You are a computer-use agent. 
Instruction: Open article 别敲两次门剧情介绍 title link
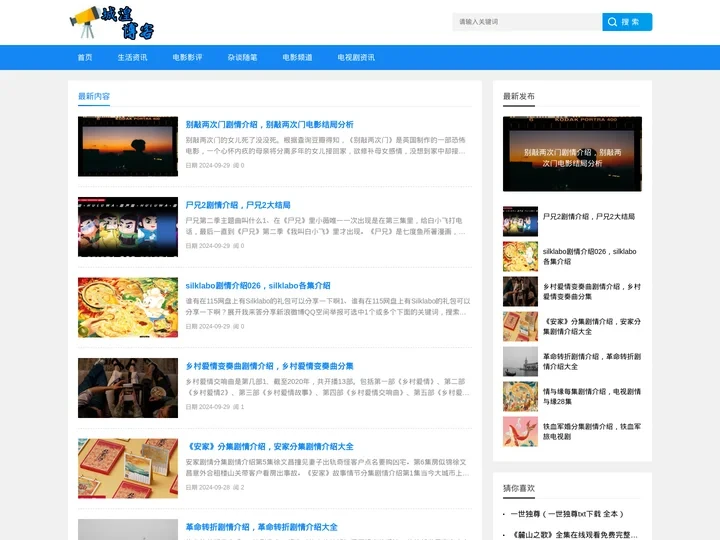270,124
